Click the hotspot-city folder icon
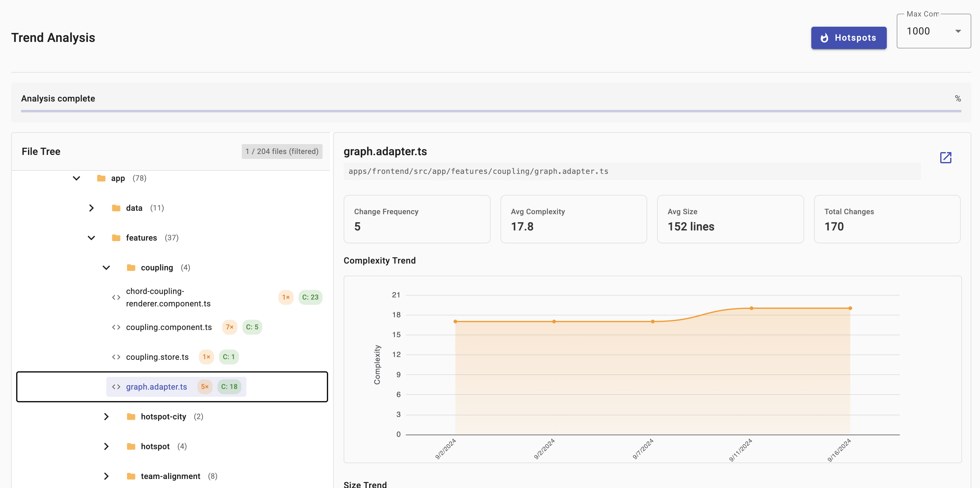 (x=131, y=417)
